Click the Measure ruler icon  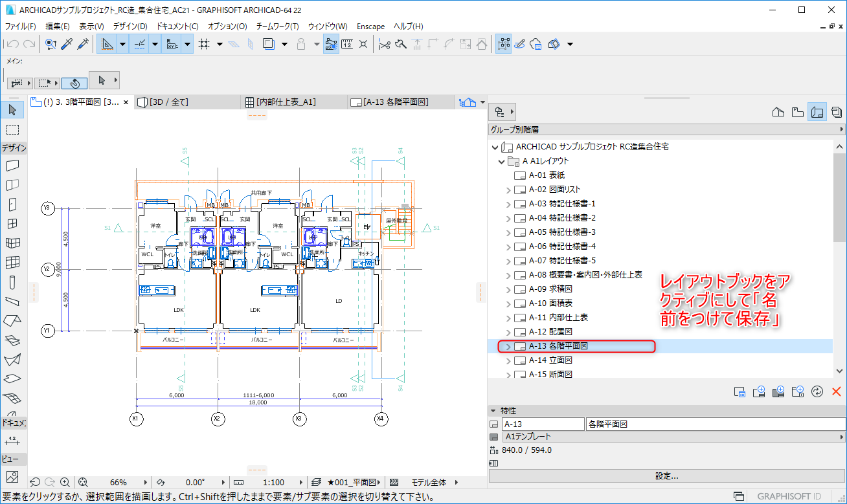(347, 44)
